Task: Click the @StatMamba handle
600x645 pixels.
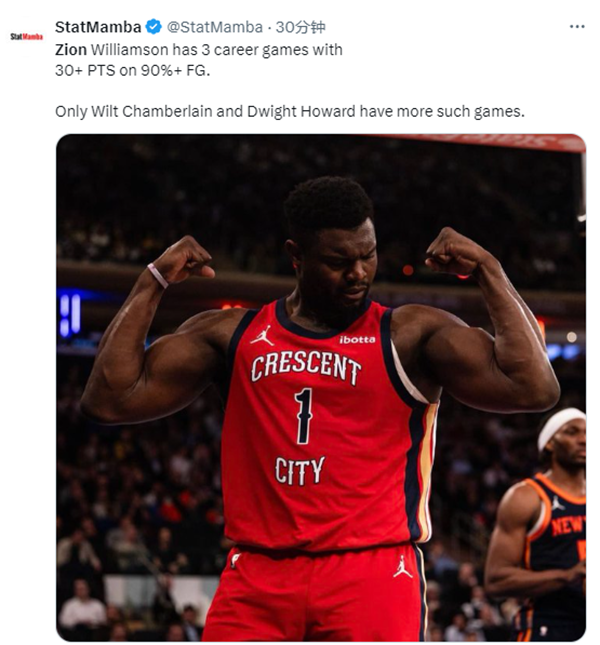Action: click(x=215, y=27)
